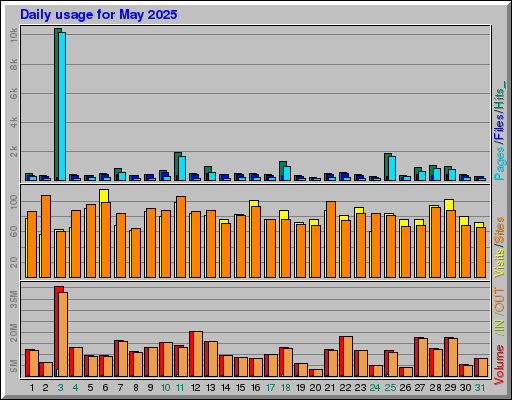
Task: Click the red "Volume" legend text
Action: pos(499,365)
